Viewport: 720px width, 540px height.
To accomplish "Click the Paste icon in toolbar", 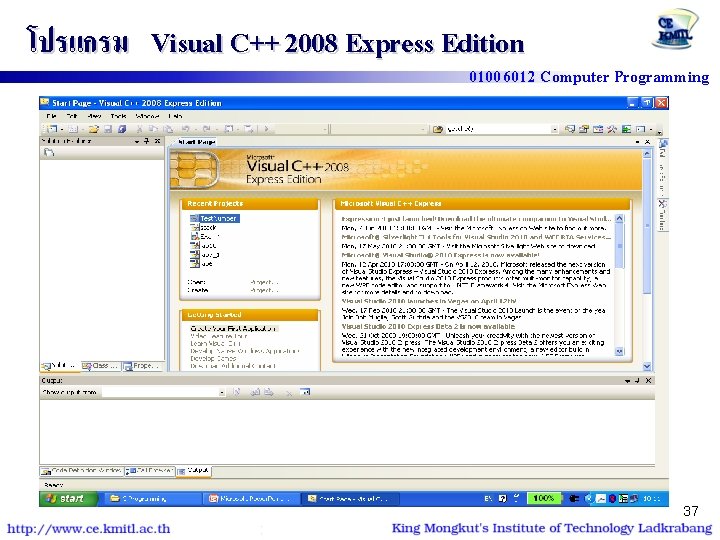I will [168, 129].
